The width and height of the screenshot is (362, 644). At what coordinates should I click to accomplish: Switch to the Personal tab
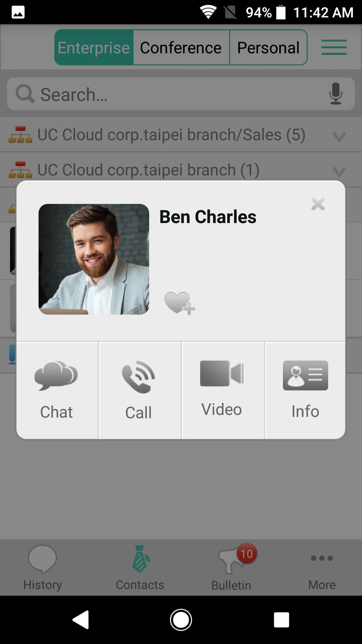pyautogui.click(x=268, y=48)
